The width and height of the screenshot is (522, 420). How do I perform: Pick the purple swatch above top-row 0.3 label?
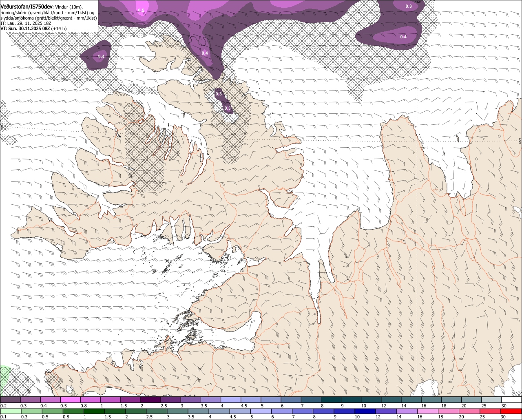coord(30,400)
